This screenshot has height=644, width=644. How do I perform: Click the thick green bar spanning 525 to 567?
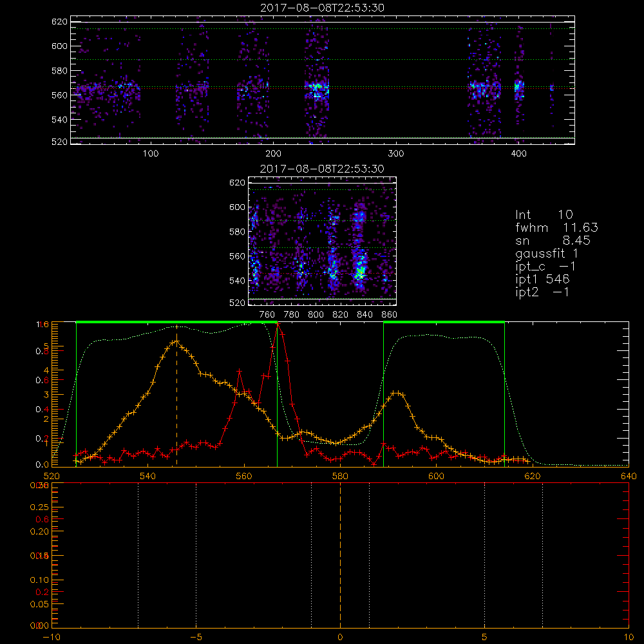click(x=176, y=322)
